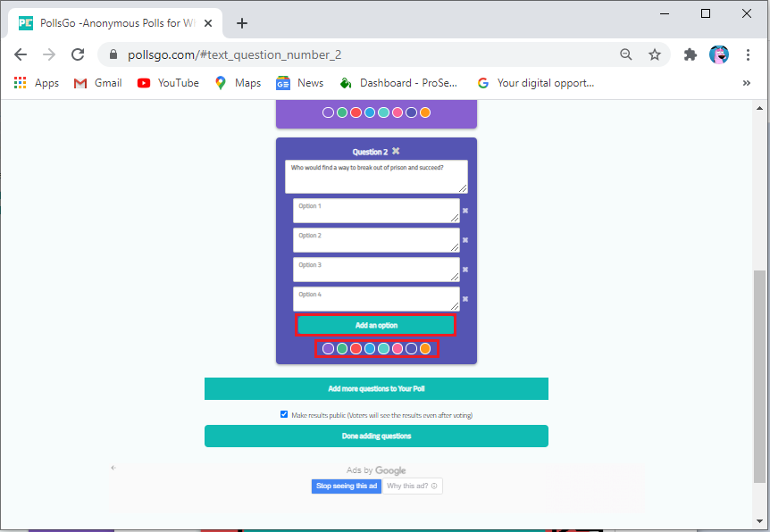Open the Extensions puzzle-piece menu

690,54
